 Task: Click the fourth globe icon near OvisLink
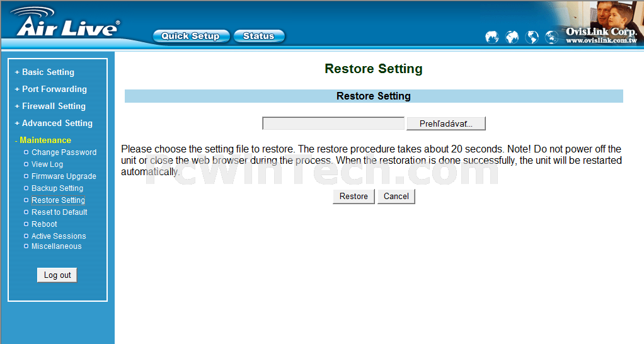(551, 37)
